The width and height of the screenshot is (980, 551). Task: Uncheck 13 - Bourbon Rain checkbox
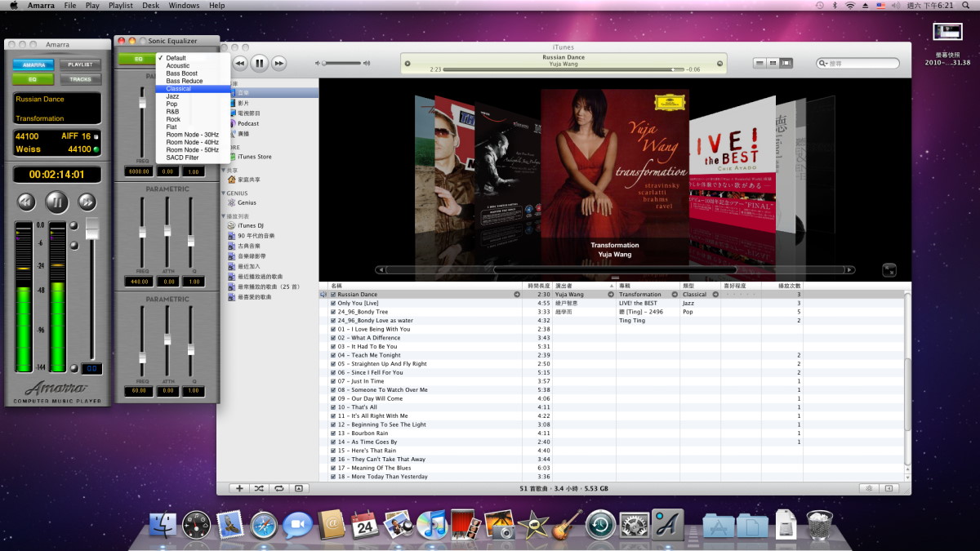tap(333, 433)
